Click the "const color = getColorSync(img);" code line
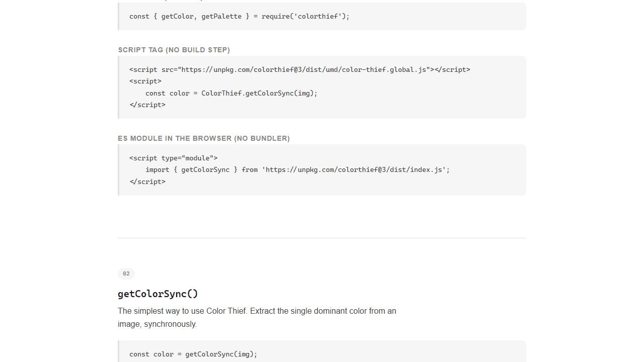This screenshot has width=644, height=362. tap(193, 354)
